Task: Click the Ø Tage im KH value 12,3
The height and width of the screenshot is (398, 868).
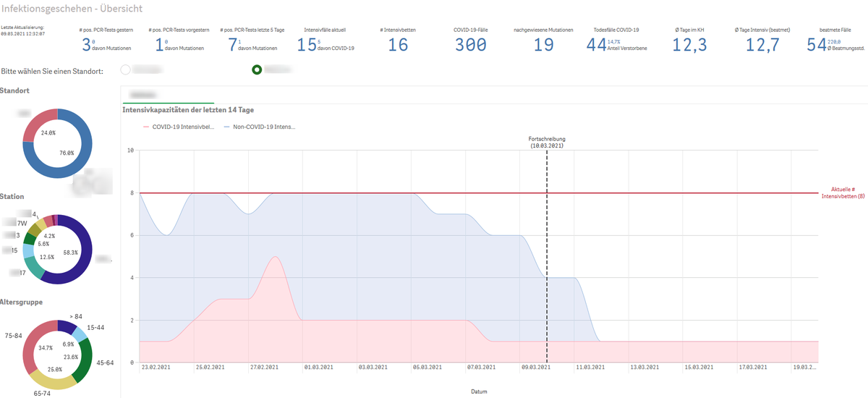Action: pos(690,46)
